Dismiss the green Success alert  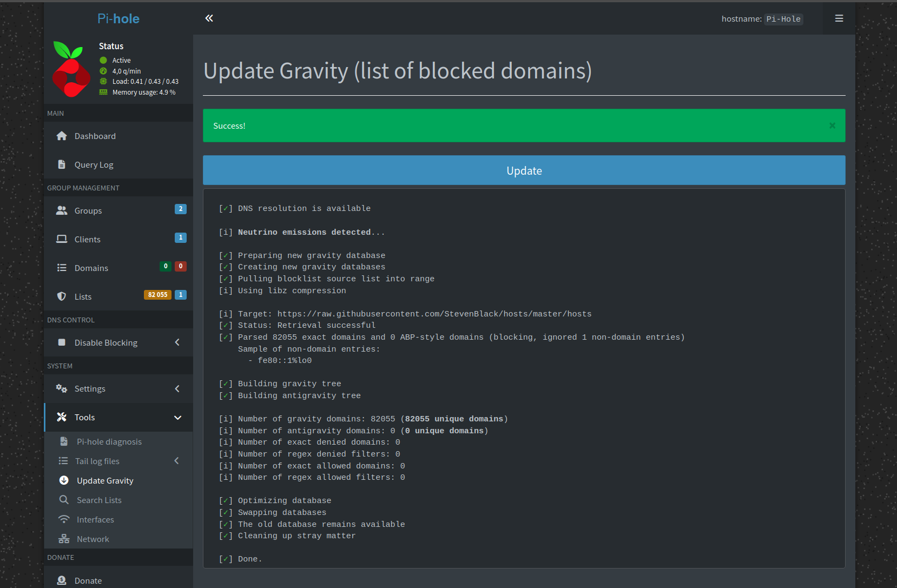coord(832,125)
